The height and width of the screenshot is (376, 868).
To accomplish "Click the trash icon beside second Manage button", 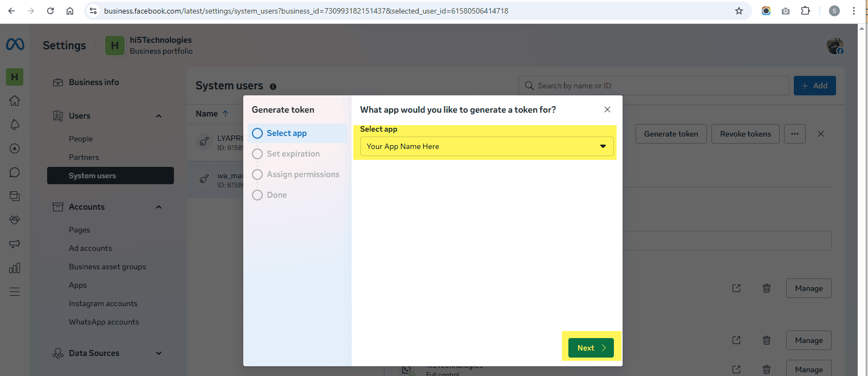I will click(x=767, y=340).
